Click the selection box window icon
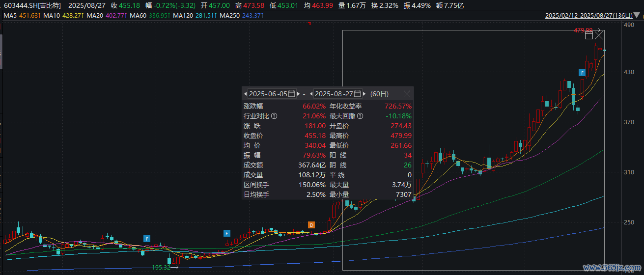 pos(588,35)
